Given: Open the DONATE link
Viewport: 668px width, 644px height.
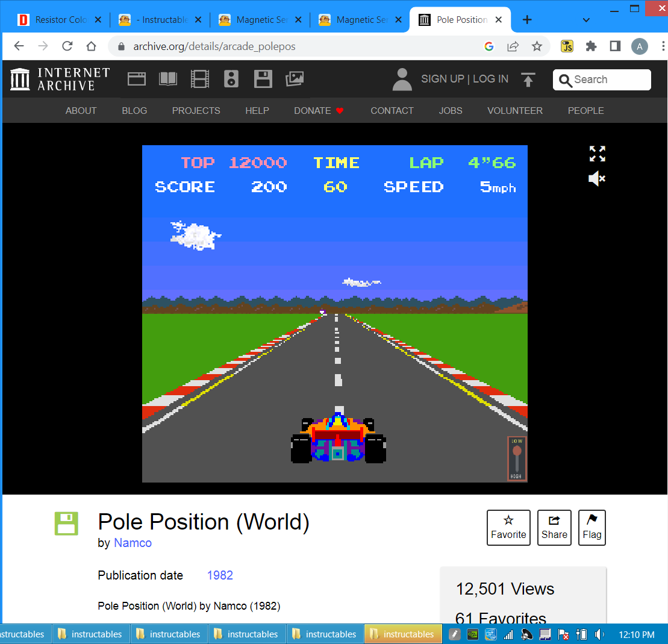Looking at the screenshot, I should coord(318,111).
